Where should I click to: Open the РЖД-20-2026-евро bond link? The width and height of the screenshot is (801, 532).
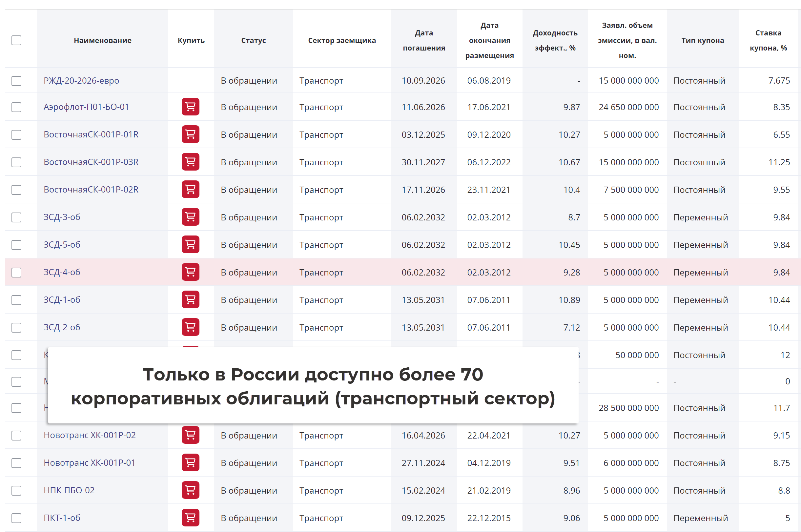click(81, 81)
